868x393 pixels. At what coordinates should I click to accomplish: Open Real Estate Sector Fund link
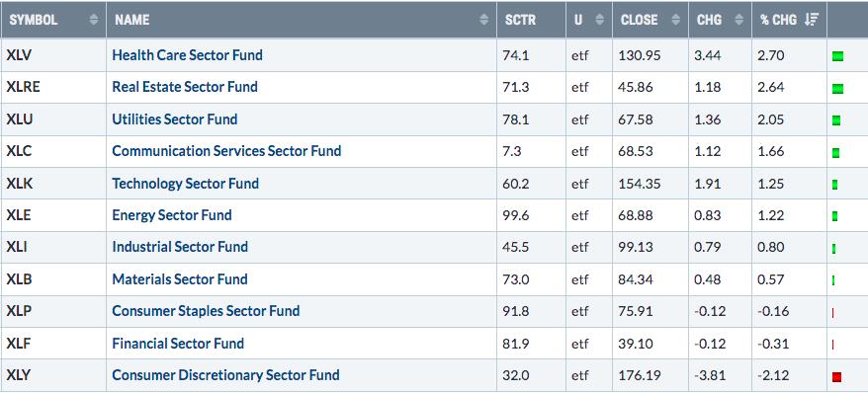[x=184, y=87]
